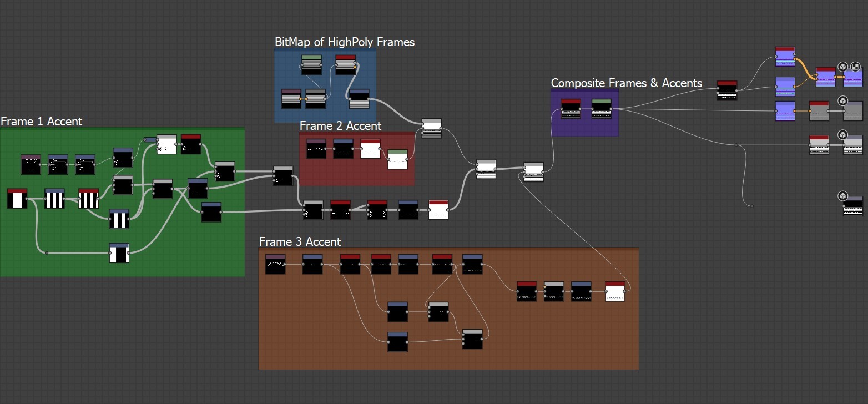868x404 pixels.
Task: Click the reroute dot on wire toward the red-header white striped node
Action: click(x=736, y=145)
